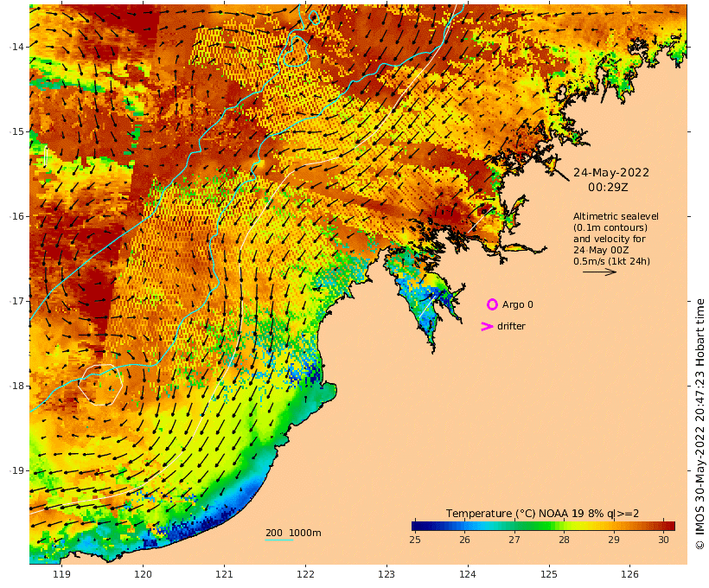709x588 pixels.
Task: Click the time label '00:29Z'
Action: tap(608, 188)
